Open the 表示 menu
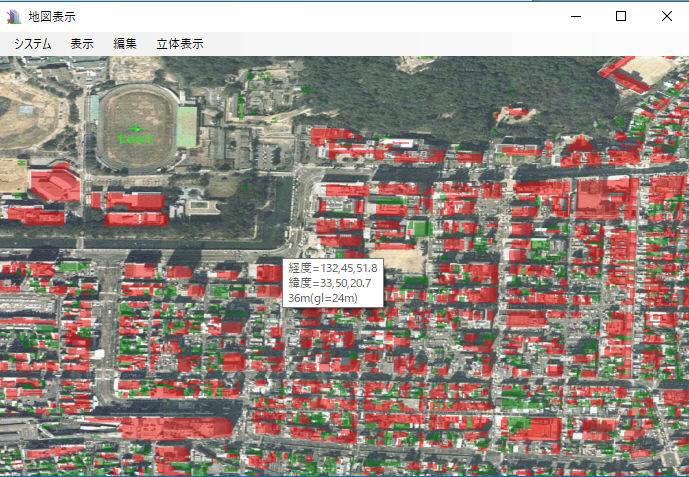 [82, 44]
